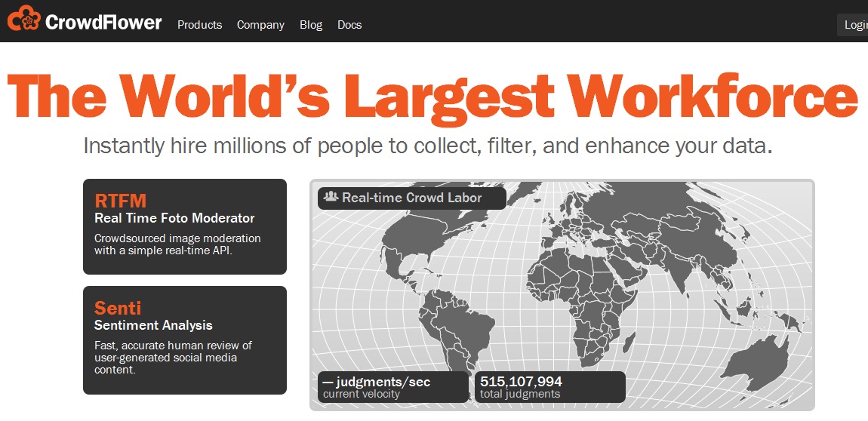Go to the Blog page

point(310,25)
